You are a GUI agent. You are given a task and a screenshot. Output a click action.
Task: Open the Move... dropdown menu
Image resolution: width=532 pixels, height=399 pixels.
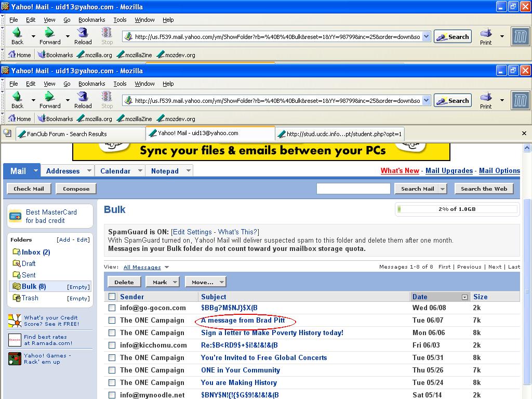pyautogui.click(x=205, y=282)
